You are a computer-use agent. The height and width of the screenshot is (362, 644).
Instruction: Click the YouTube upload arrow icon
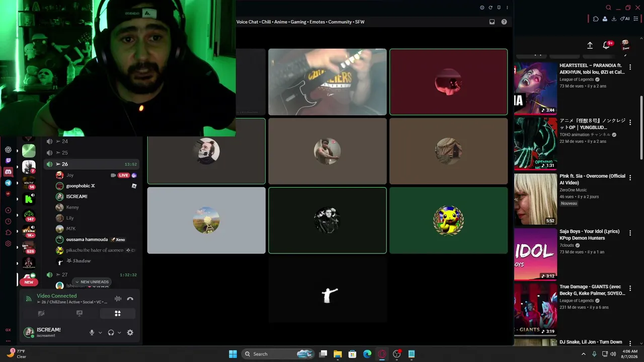(590, 45)
